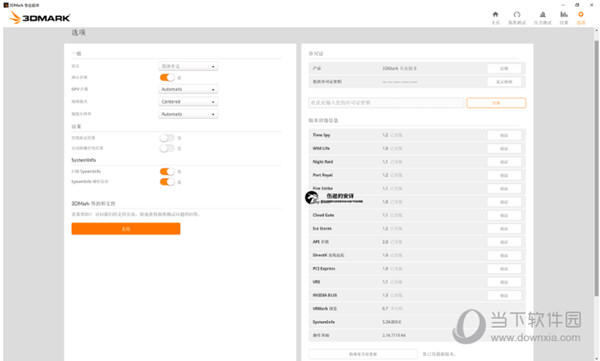Viewport: 600px width, 361px height.
Task: Enable the first off toggle under Results section
Action: click(x=167, y=138)
